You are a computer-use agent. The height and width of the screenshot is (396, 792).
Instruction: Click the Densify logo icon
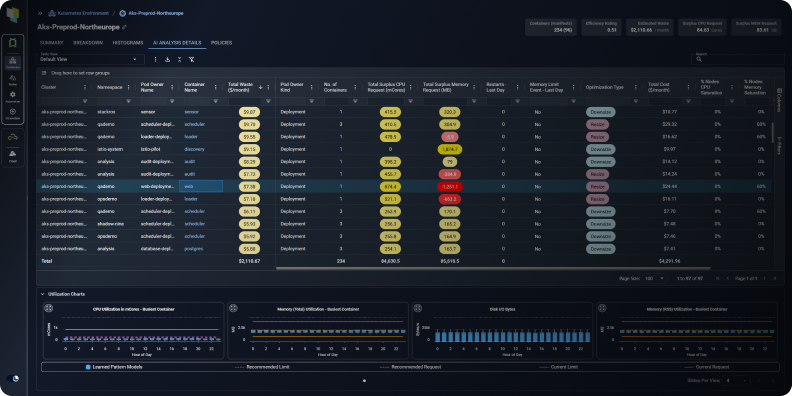point(13,14)
